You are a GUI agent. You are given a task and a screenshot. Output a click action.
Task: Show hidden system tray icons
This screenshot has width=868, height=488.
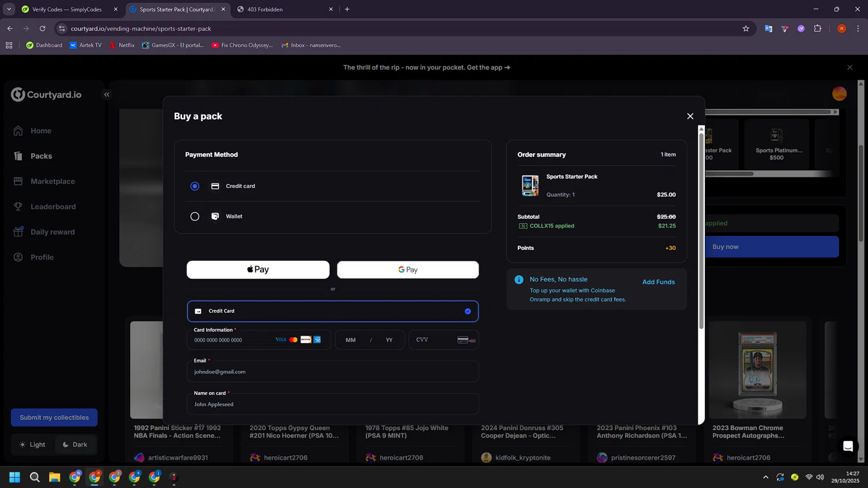tap(766, 477)
